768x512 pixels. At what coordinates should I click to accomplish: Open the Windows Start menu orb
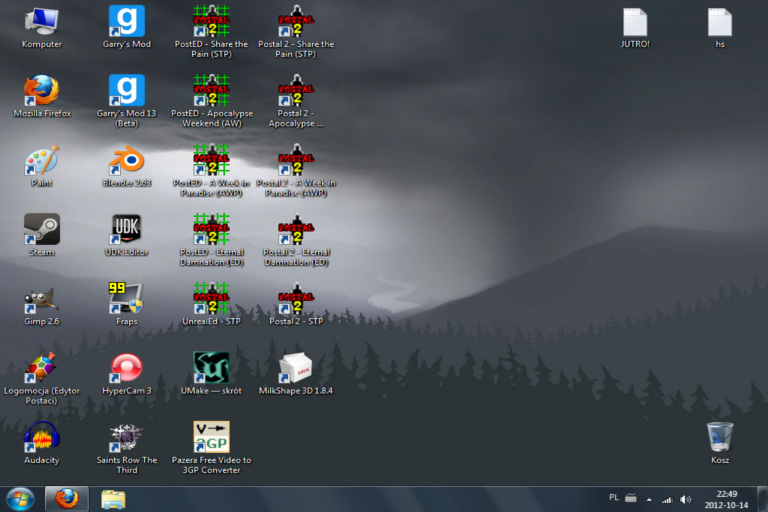coord(20,499)
